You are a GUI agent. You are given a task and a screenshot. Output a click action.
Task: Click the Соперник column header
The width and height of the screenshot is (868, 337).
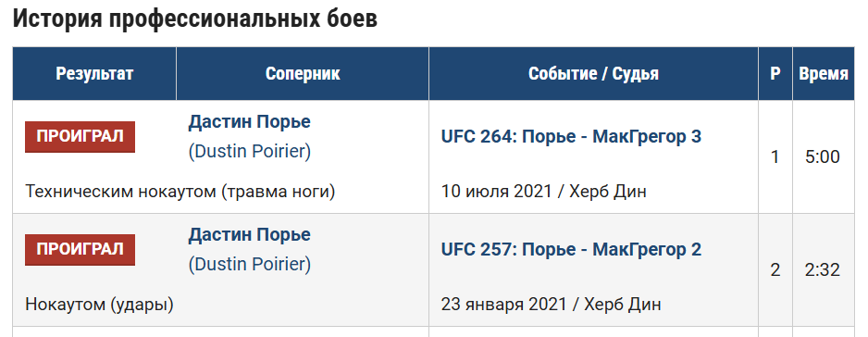point(303,74)
